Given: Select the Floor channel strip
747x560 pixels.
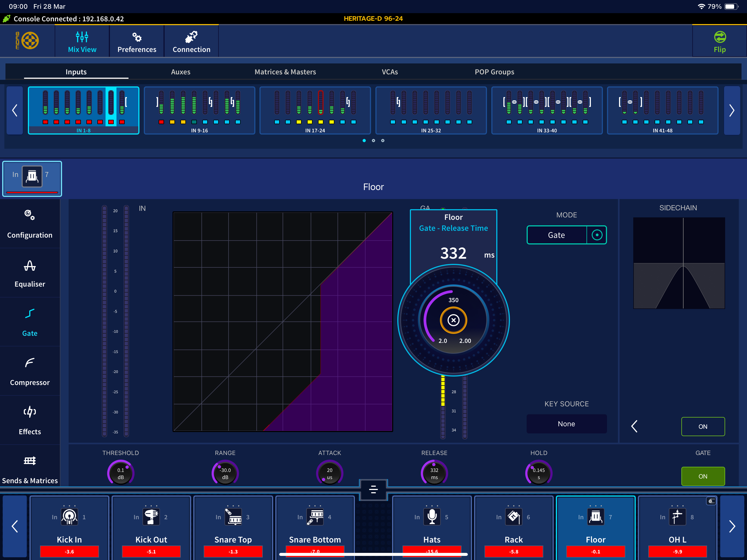Looking at the screenshot, I should 596,527.
